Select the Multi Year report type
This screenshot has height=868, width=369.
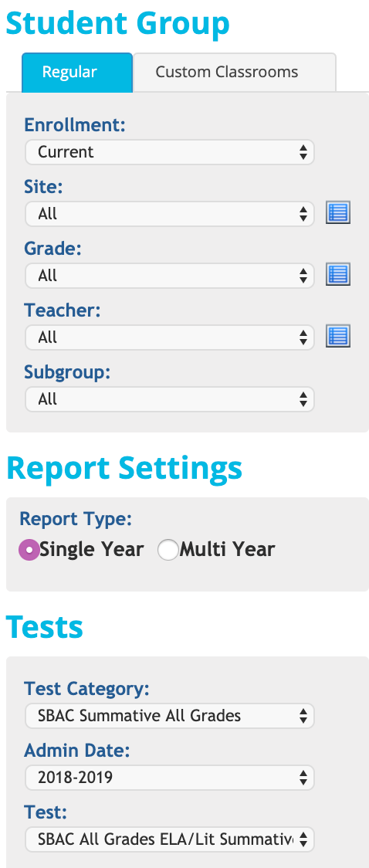coord(168,551)
